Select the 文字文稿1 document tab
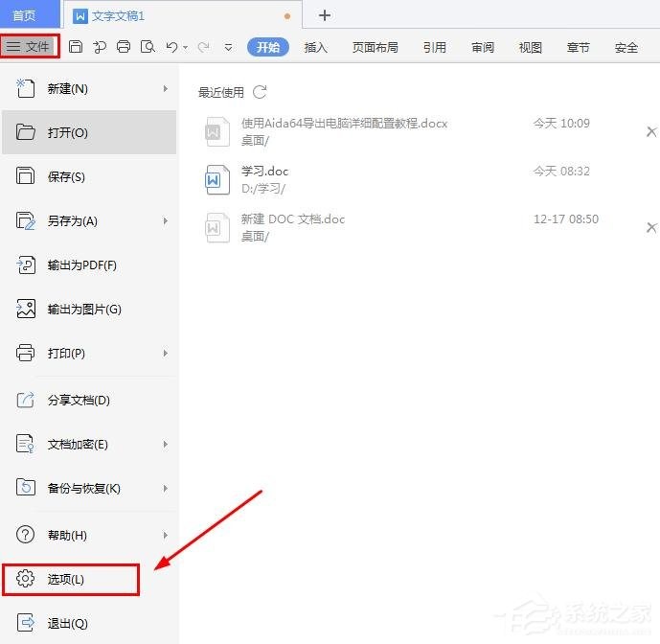This screenshot has width=660, height=644. pyautogui.click(x=182, y=16)
